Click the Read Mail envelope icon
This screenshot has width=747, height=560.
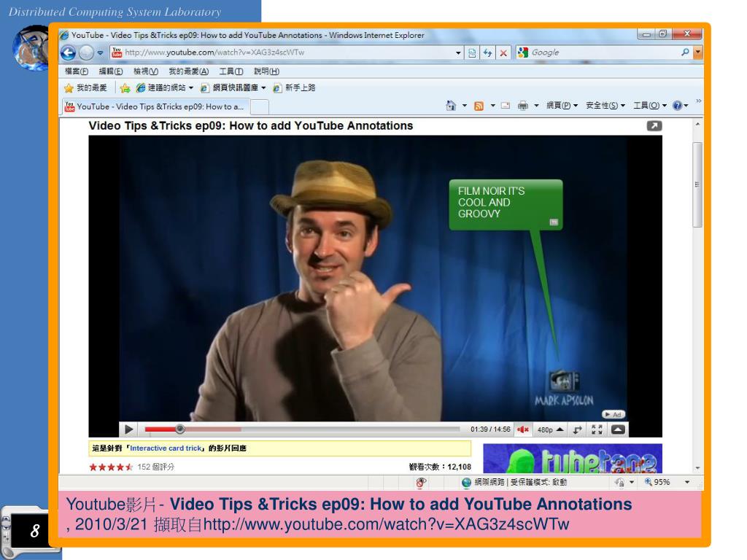[506, 106]
